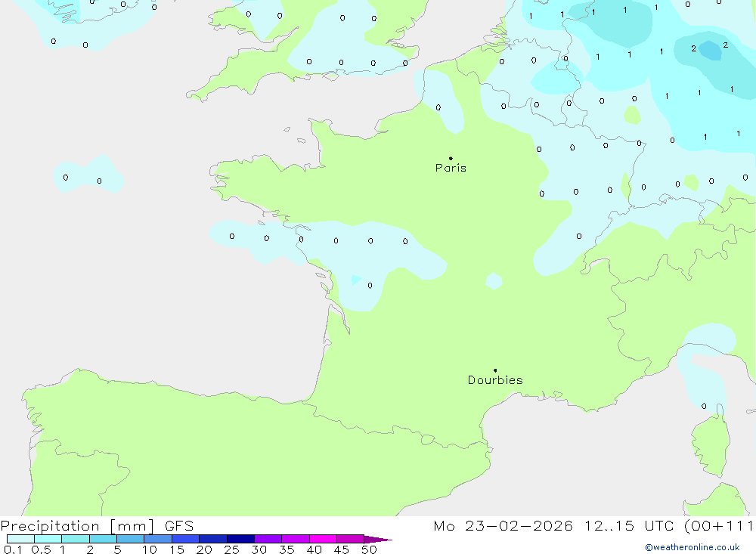
Task: Click the '10' legend scale label
Action: [x=150, y=549]
